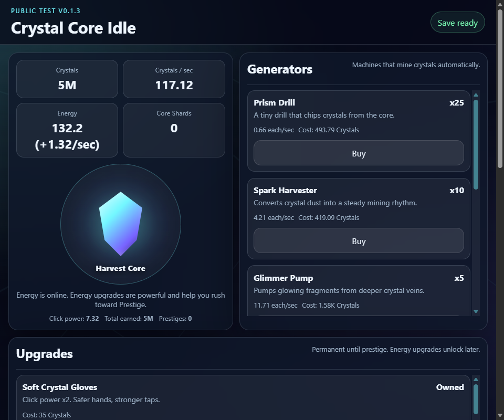Click the Upgrades section heading

click(x=44, y=354)
